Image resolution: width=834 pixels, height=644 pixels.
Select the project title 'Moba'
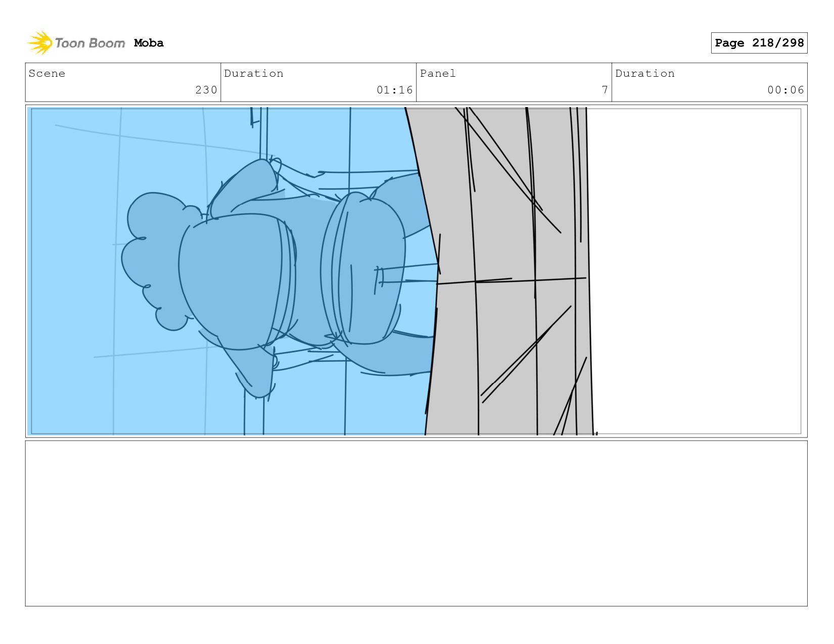[149, 43]
